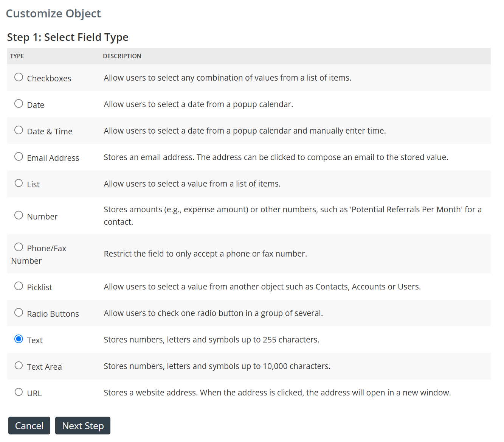Screen dimensions: 504x442
Task: Click the 'Date & Time' label
Action: [x=50, y=131]
